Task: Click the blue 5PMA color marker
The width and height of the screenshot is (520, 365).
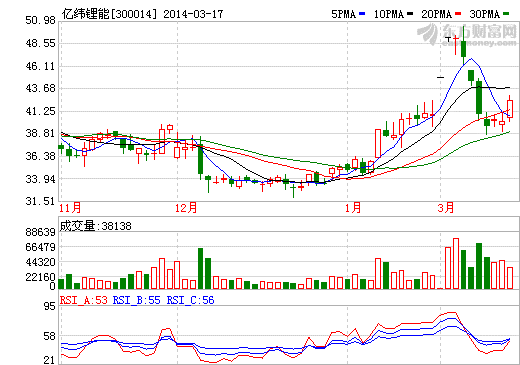Action: (x=362, y=14)
